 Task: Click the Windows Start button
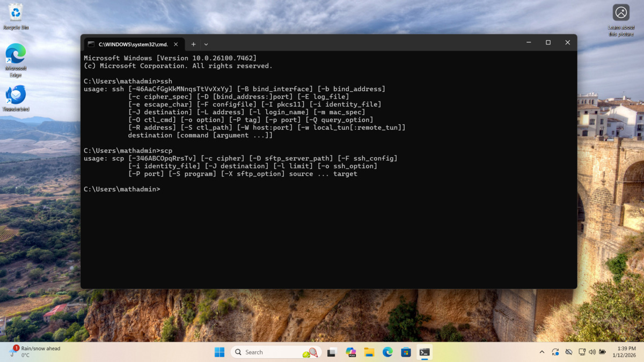tap(219, 352)
